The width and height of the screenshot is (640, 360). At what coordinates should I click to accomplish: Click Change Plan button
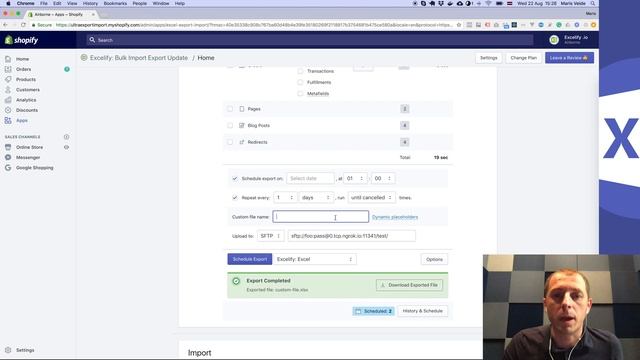(524, 58)
